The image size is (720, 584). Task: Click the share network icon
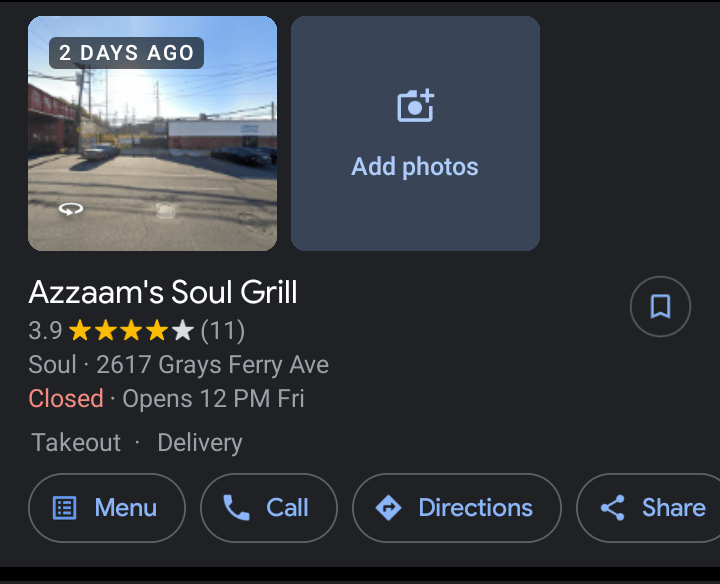[612, 508]
